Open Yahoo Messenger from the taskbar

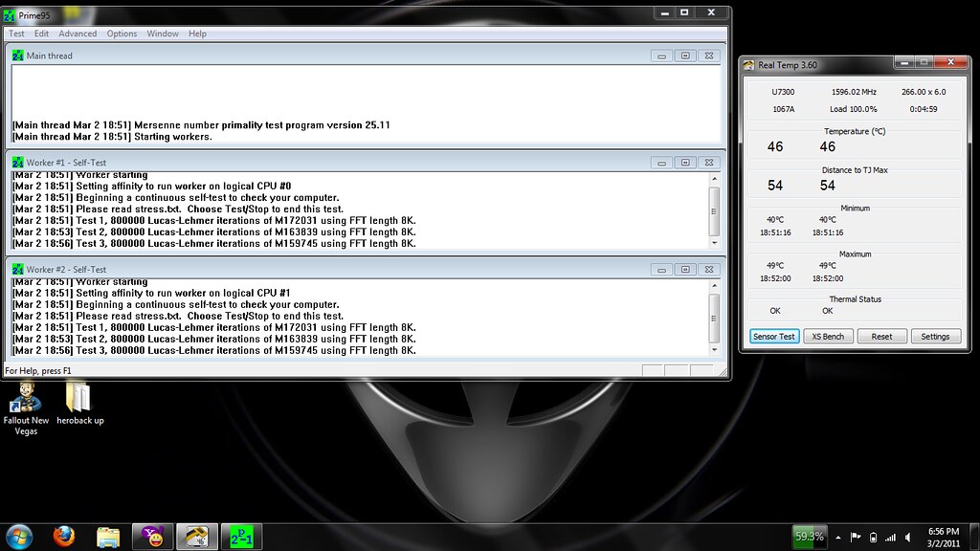(152, 537)
